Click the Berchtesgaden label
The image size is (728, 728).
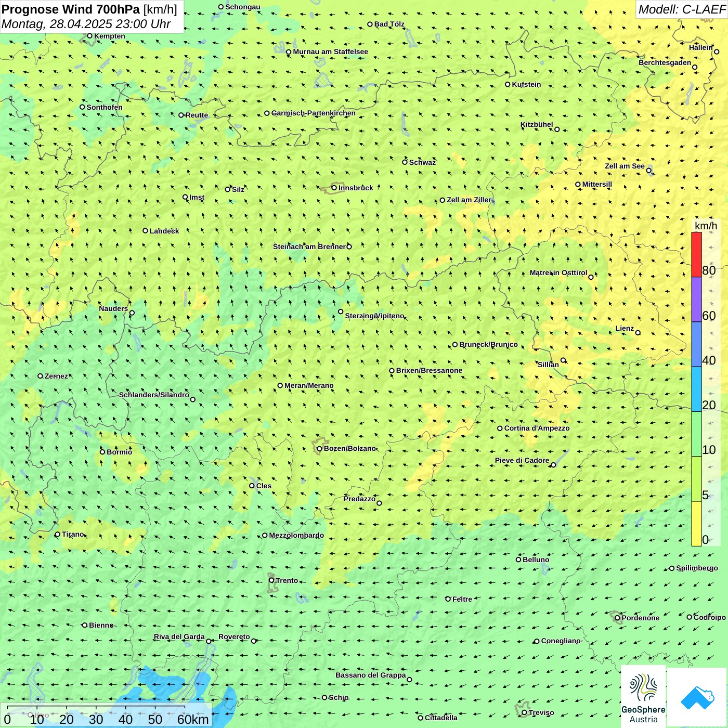point(665,62)
